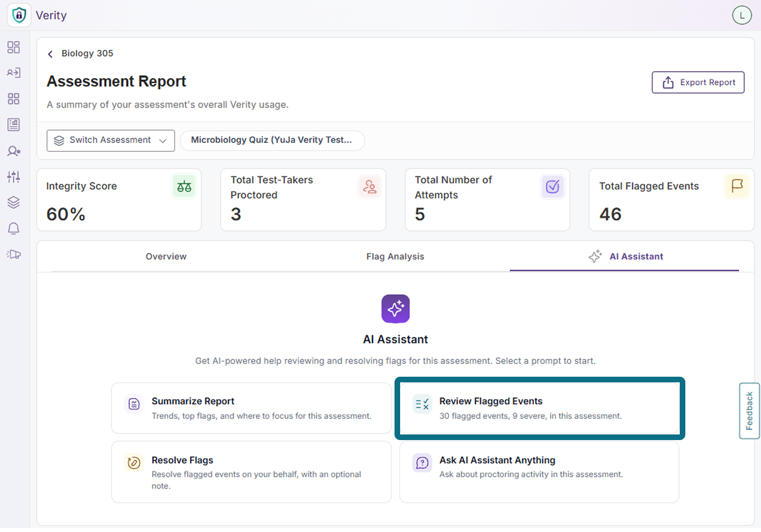The height and width of the screenshot is (532, 761).
Task: Click the Microbiology Quiz assessment name pill
Action: [x=272, y=140]
